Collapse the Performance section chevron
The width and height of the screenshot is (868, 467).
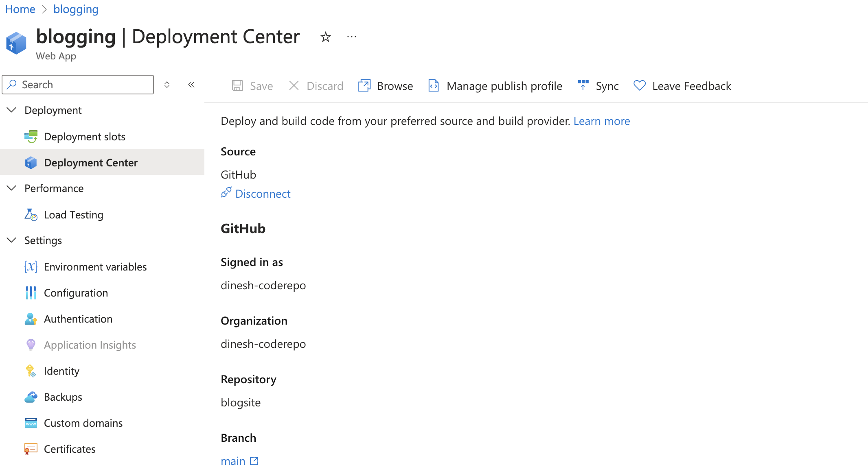click(x=12, y=188)
